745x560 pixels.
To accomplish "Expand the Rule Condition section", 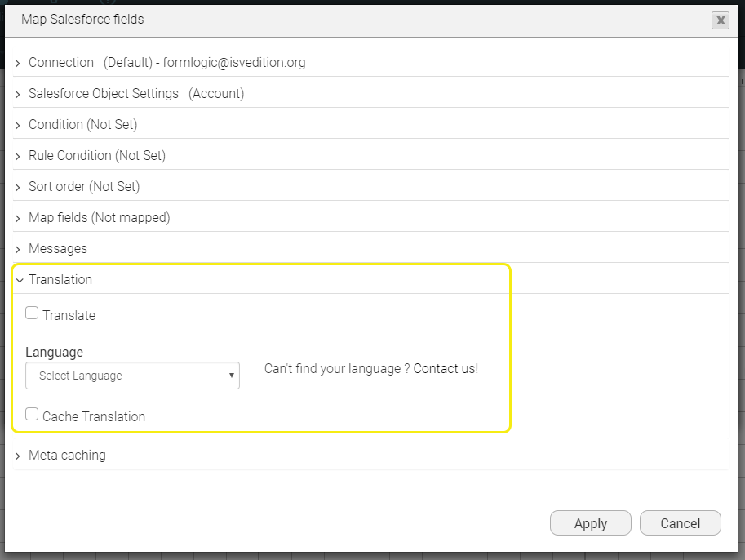I will pos(18,155).
